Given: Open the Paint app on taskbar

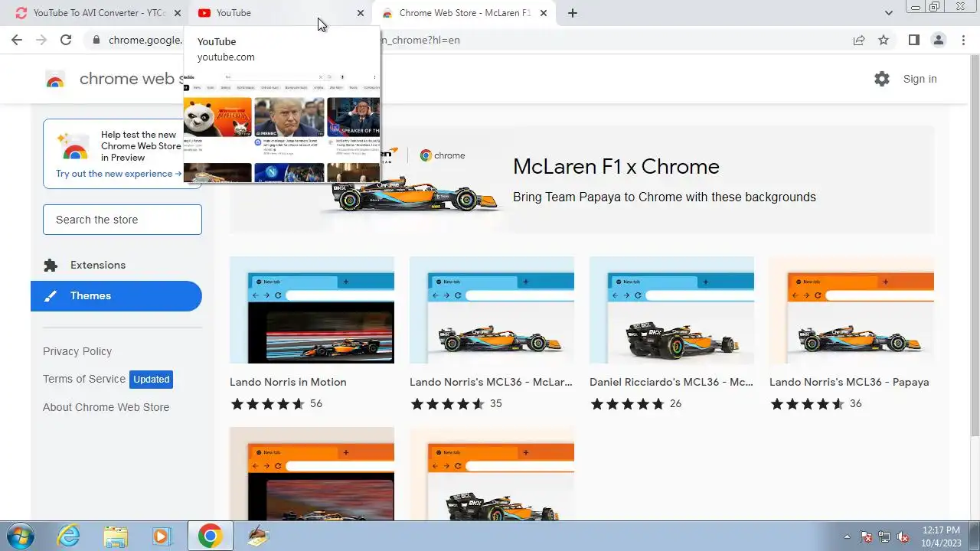Looking at the screenshot, I should [259, 536].
